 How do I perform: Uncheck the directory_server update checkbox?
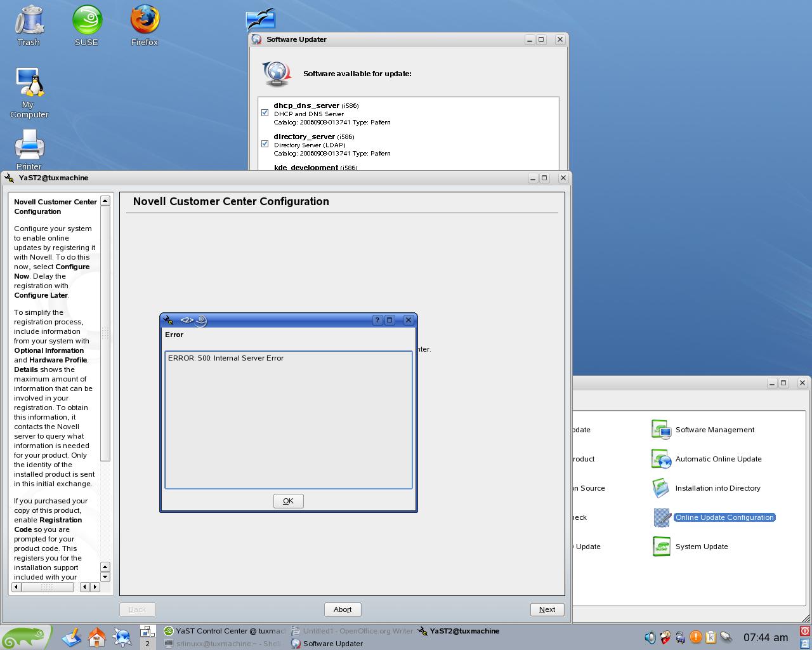265,144
